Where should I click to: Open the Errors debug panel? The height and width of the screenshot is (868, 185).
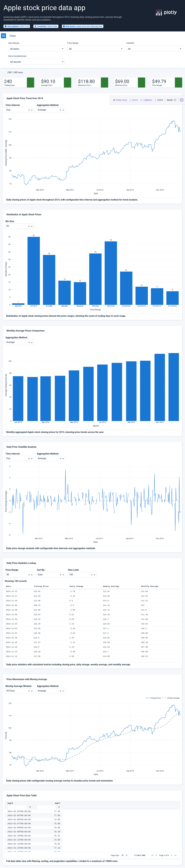[x=134, y=100]
